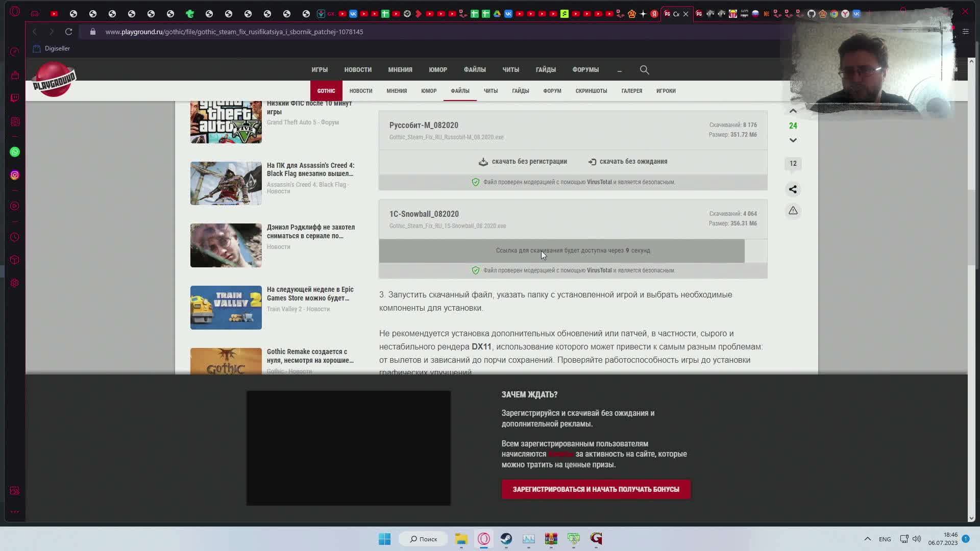Open the Opera sidebar three-dots menu
The image size is (980, 551).
point(15,511)
